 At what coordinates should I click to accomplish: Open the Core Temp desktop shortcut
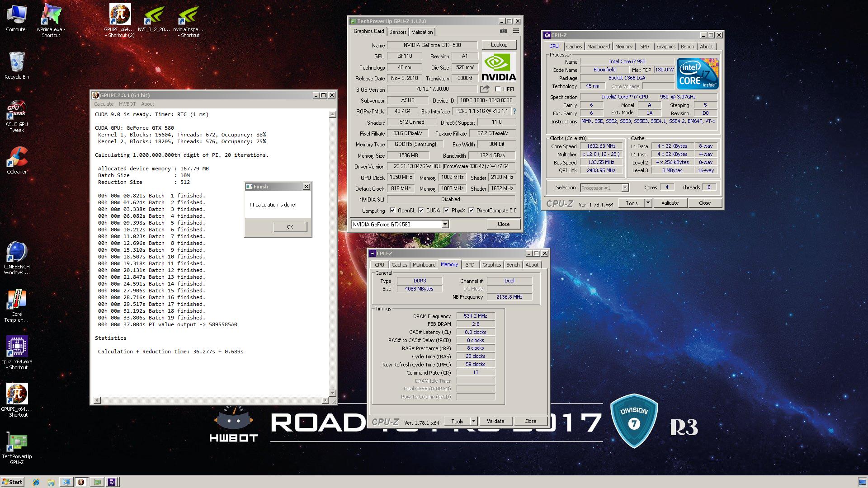coord(17,306)
